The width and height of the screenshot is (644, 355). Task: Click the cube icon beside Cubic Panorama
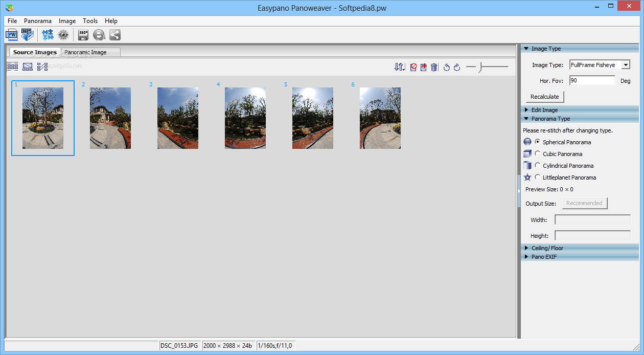(x=527, y=154)
